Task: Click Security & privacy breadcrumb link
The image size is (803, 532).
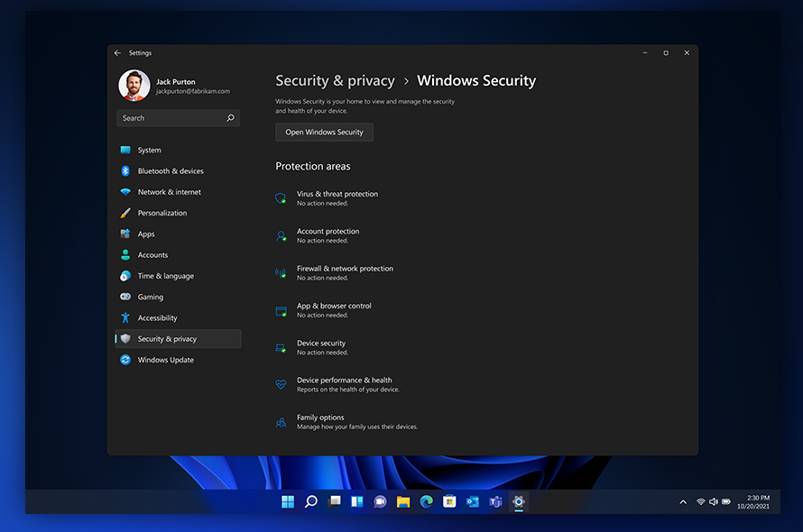Action: click(x=335, y=81)
